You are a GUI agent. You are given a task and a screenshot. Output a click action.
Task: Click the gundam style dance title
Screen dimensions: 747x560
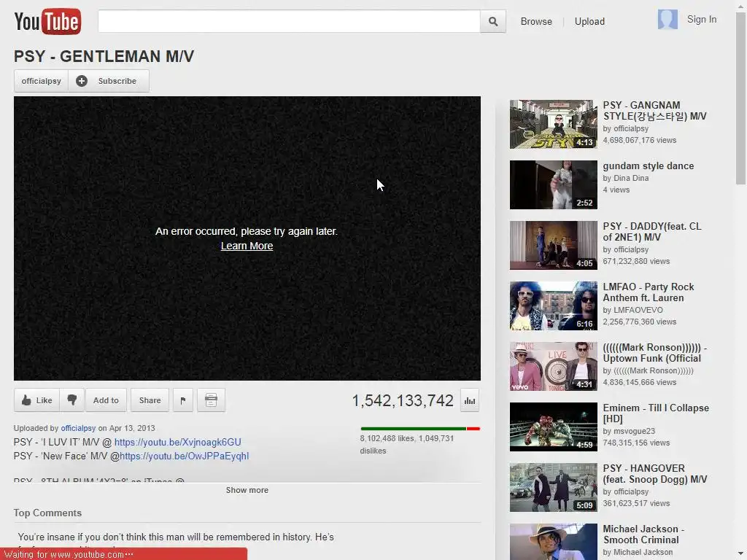coord(649,166)
